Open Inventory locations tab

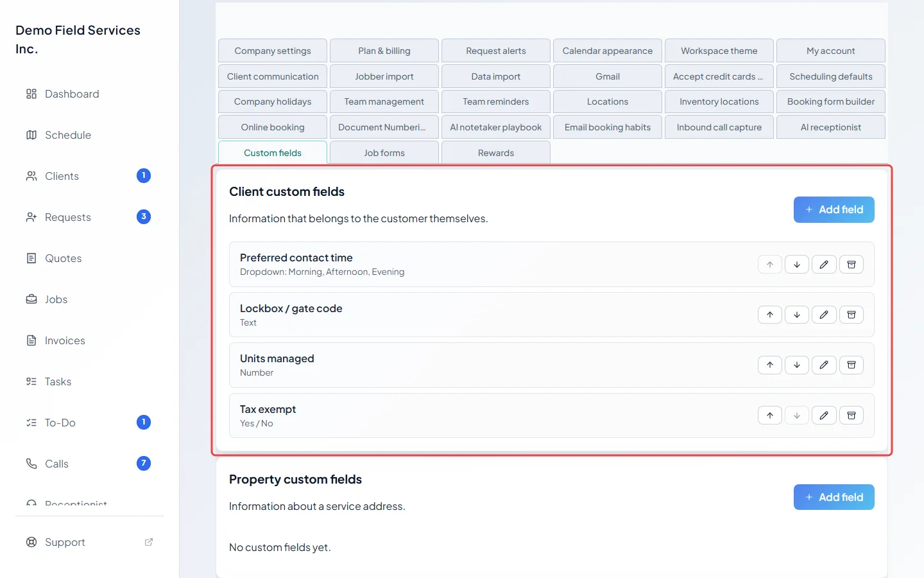[x=719, y=101]
